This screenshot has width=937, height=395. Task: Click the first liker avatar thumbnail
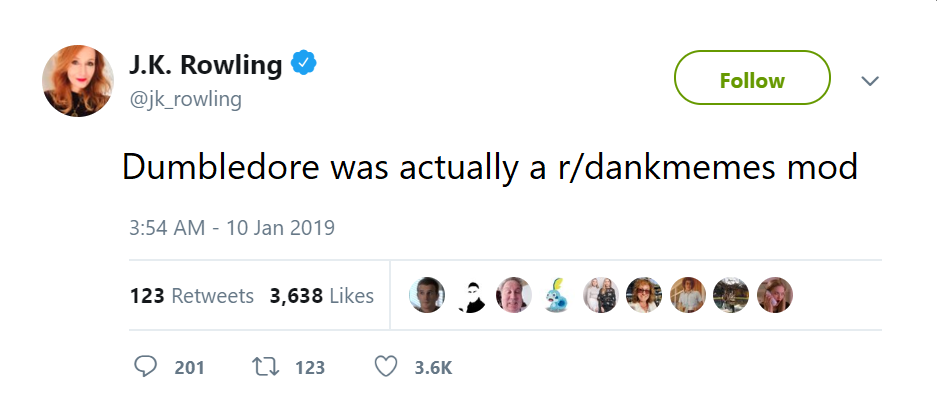(x=427, y=295)
